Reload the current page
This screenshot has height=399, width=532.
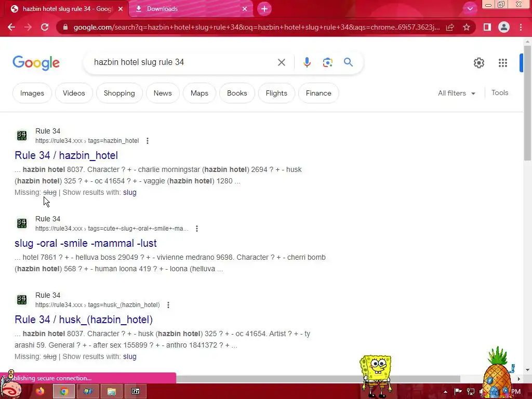(45, 27)
